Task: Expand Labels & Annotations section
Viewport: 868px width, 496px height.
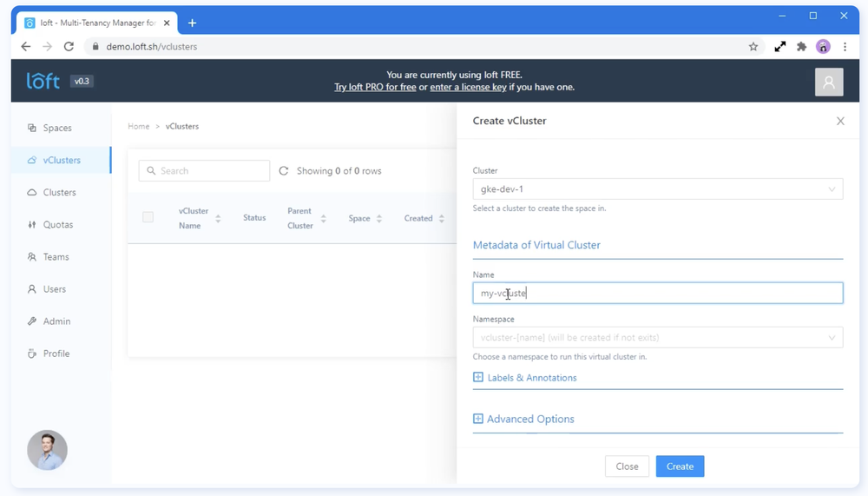Action: click(525, 377)
